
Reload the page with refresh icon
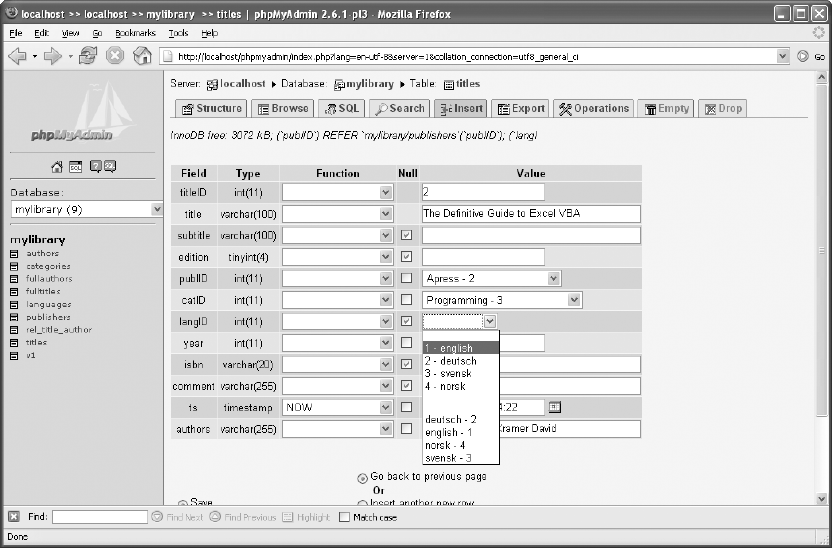(x=88, y=56)
